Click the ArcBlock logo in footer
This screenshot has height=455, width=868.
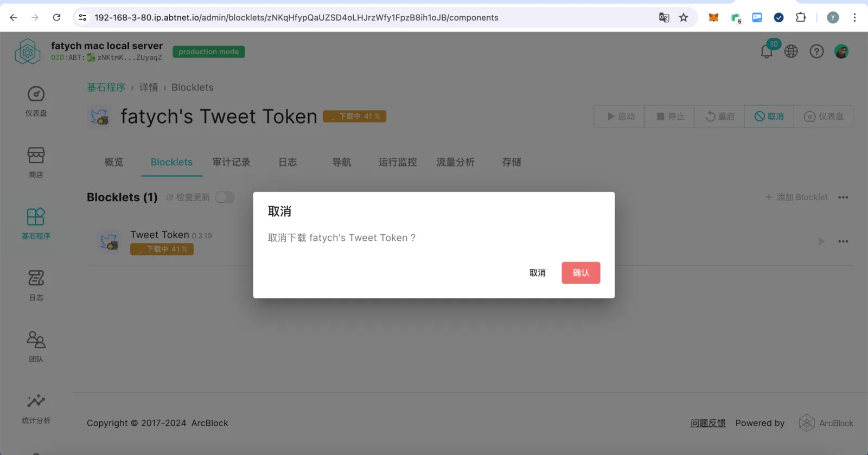(x=826, y=423)
